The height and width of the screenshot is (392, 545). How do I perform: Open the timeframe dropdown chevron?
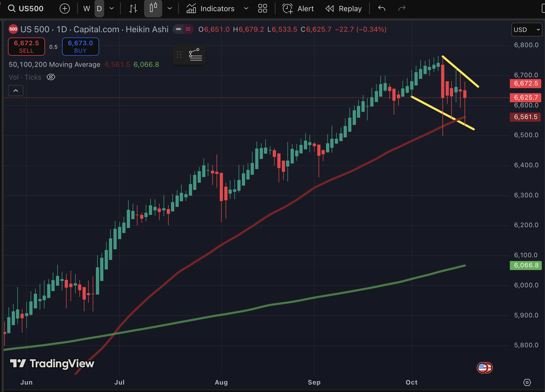pyautogui.click(x=112, y=9)
